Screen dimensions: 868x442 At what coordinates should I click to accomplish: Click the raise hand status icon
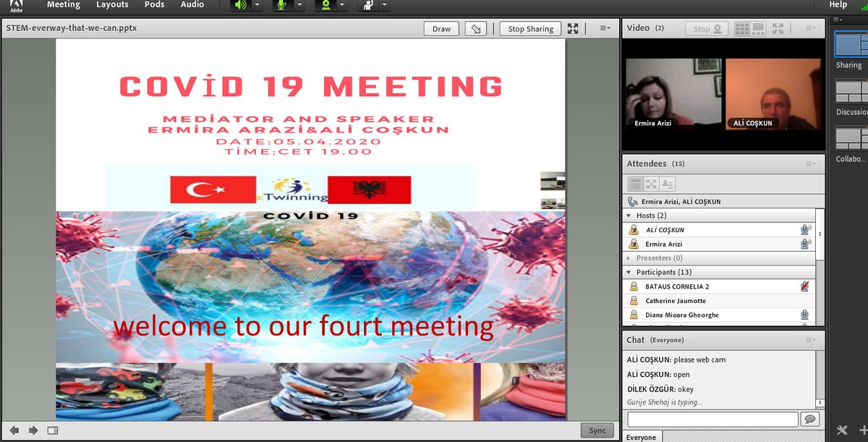click(x=369, y=5)
